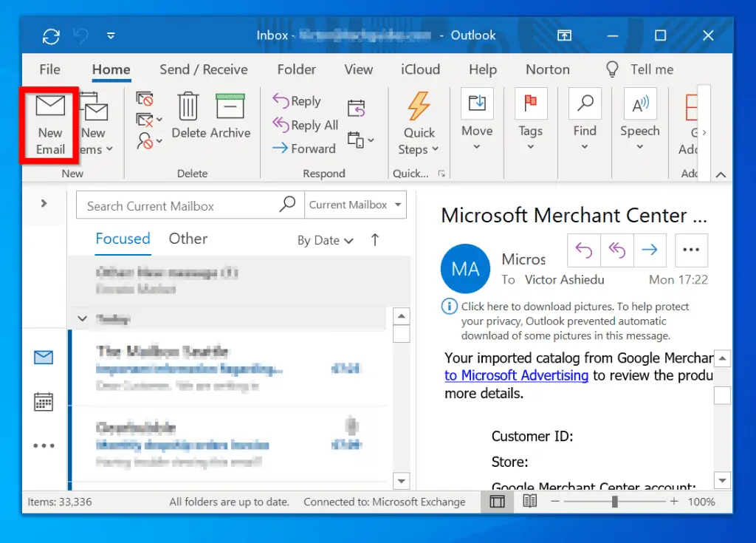Adjust the zoom slider
This screenshot has height=543, width=756.
tap(614, 501)
